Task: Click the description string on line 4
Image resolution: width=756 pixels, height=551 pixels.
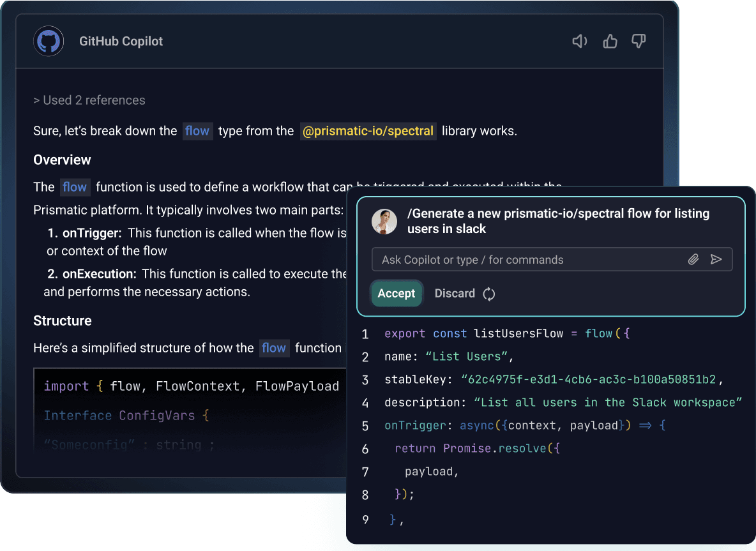Action: pyautogui.click(x=607, y=402)
